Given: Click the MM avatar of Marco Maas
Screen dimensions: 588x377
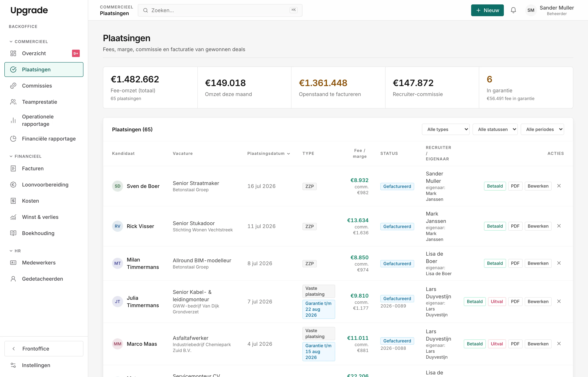Looking at the screenshot, I should coord(117,344).
